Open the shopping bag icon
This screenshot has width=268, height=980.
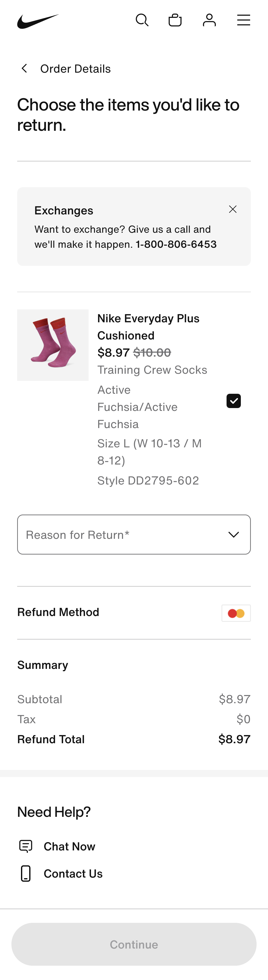(x=175, y=20)
